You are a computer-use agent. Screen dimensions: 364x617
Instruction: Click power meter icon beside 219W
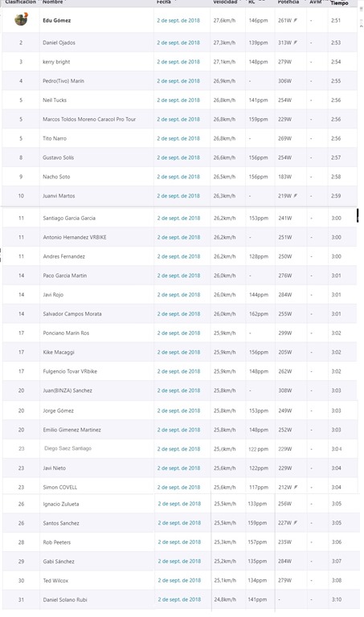click(x=295, y=195)
